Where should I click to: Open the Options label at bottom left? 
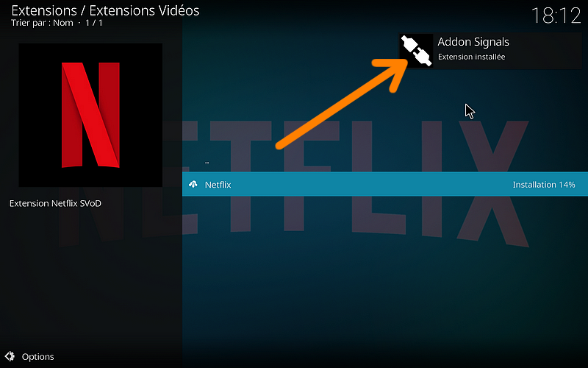pyautogui.click(x=38, y=356)
